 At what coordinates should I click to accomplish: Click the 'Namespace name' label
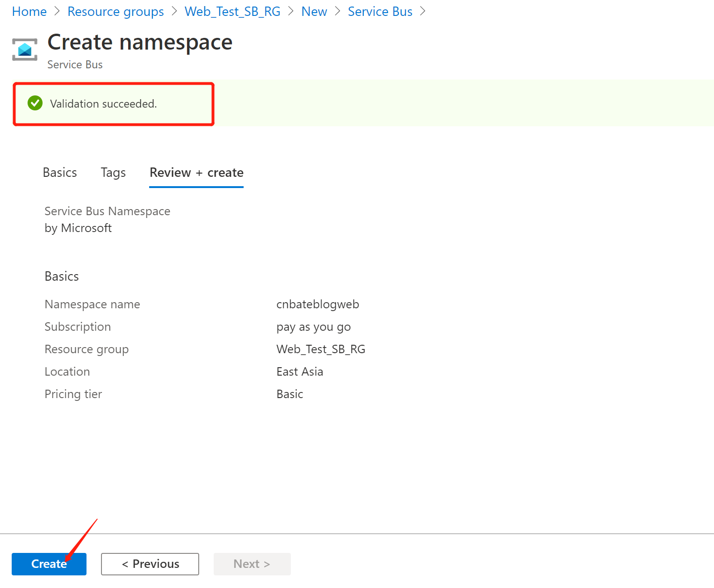[93, 305]
